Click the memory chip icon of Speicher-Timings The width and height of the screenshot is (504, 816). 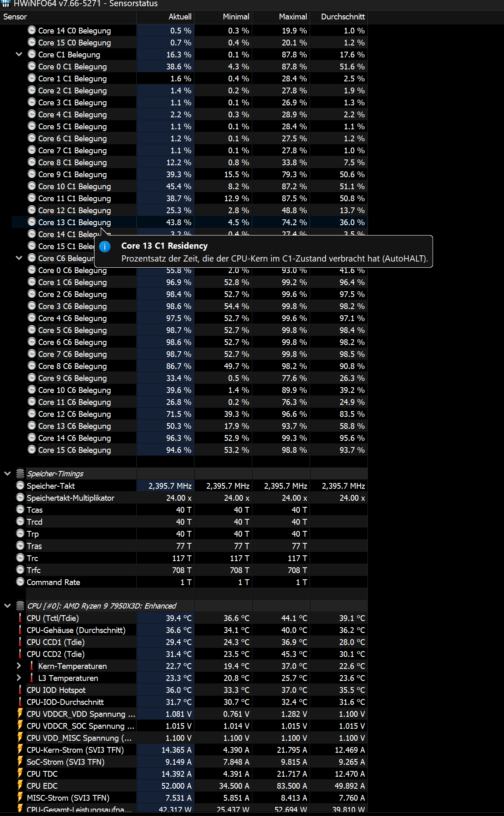coord(20,473)
